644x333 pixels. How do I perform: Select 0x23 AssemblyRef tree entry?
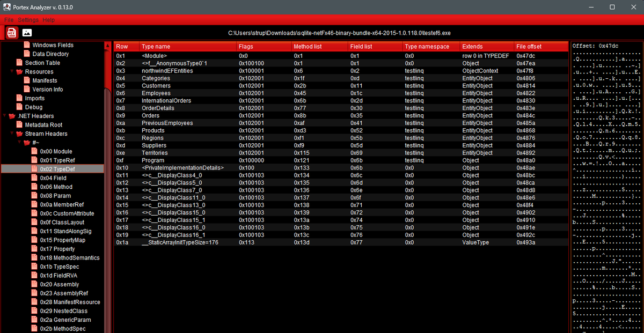tap(64, 293)
